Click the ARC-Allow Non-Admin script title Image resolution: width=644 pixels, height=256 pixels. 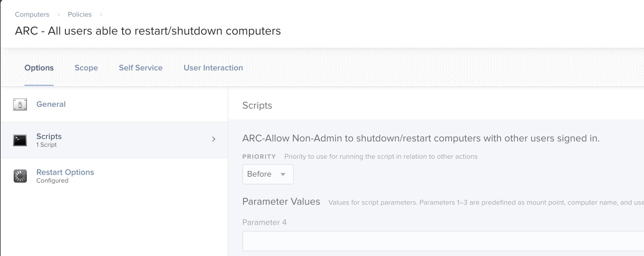421,138
